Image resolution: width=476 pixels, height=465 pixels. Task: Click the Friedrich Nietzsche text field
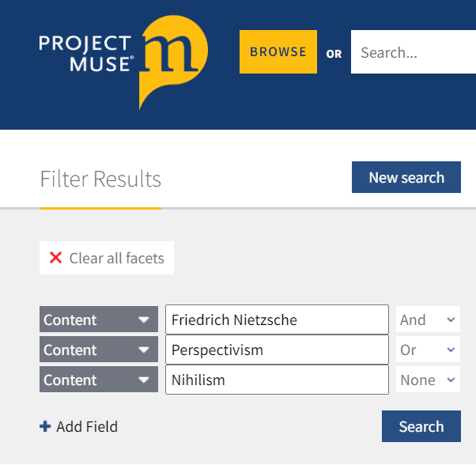pyautogui.click(x=277, y=319)
